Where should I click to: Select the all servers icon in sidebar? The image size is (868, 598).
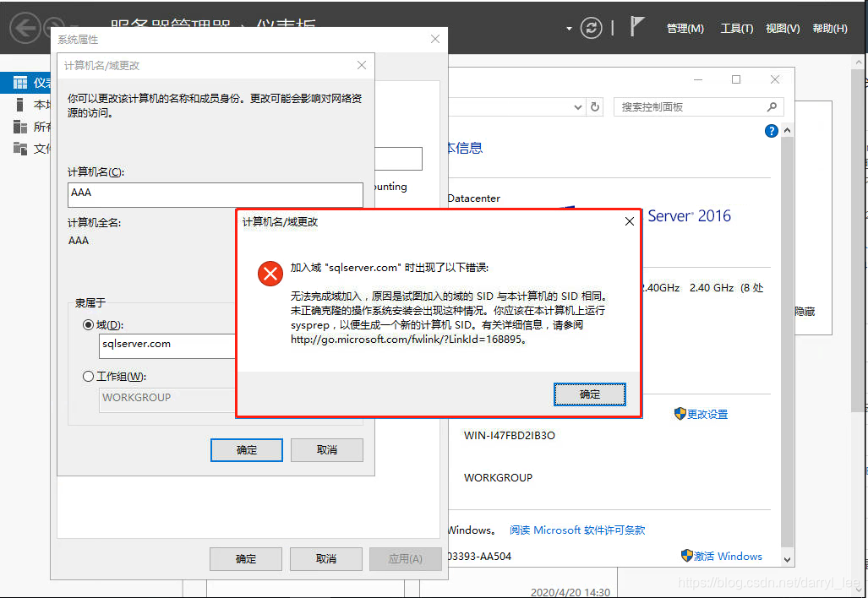pos(20,127)
